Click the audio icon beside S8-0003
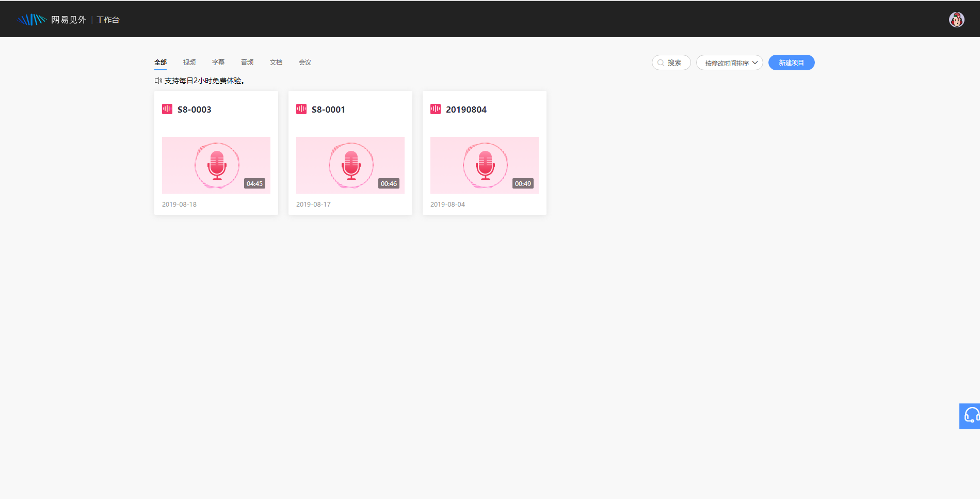This screenshot has width=980, height=499. click(x=167, y=109)
